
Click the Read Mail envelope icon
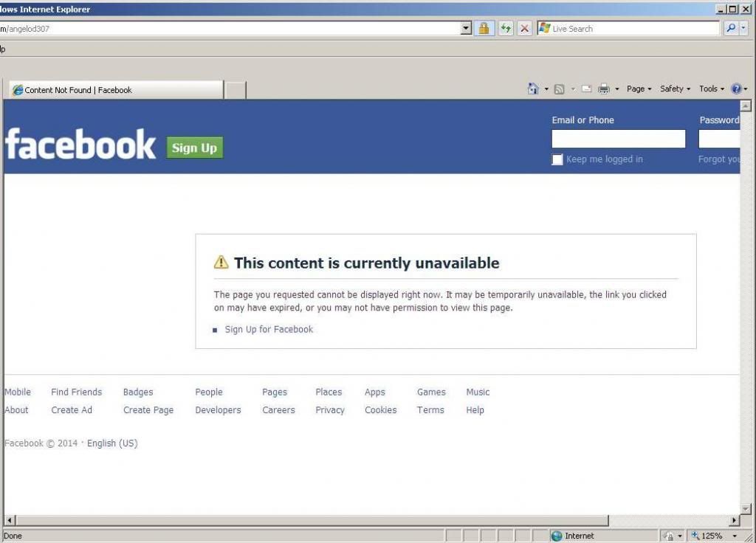click(586, 89)
